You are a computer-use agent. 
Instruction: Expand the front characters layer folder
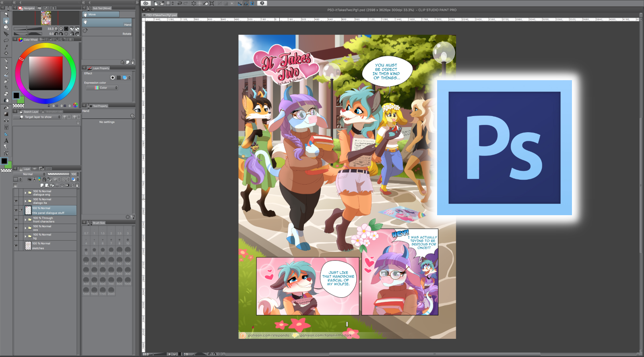click(25, 220)
